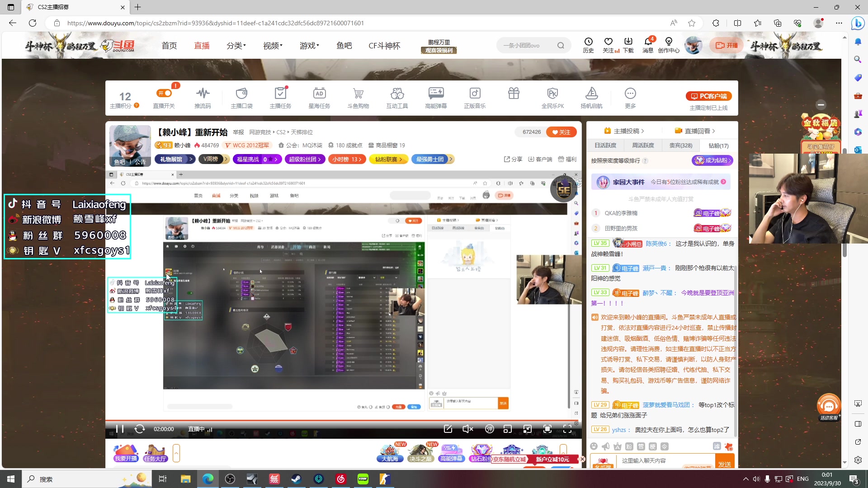Toggle the 令 command chat icon
Image resolution: width=868 pixels, height=488 pixels.
point(665,446)
